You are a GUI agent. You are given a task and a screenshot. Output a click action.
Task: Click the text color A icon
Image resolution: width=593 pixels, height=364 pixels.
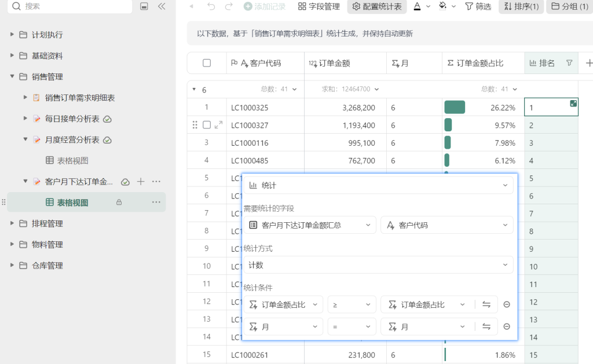pos(417,6)
